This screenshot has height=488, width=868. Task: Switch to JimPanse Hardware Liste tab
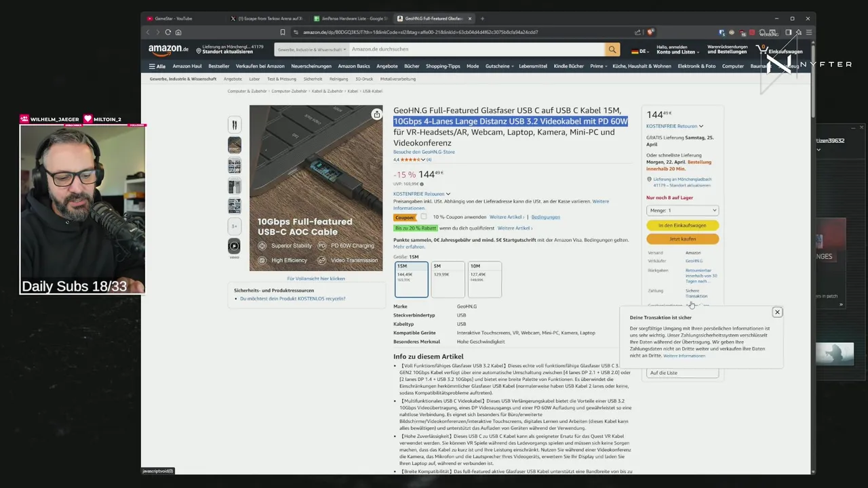pos(349,18)
